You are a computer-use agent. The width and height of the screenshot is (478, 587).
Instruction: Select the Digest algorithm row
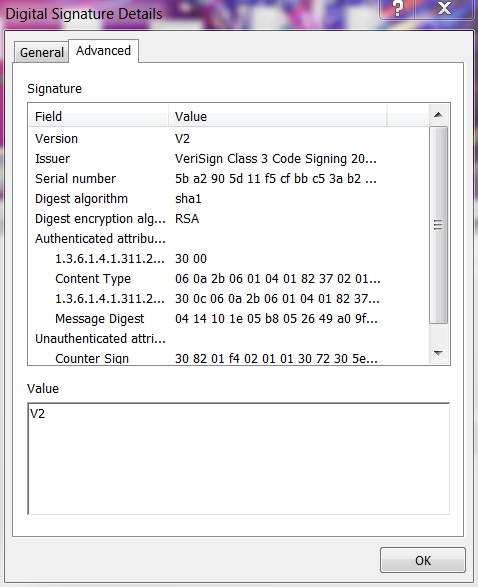[x=228, y=199]
